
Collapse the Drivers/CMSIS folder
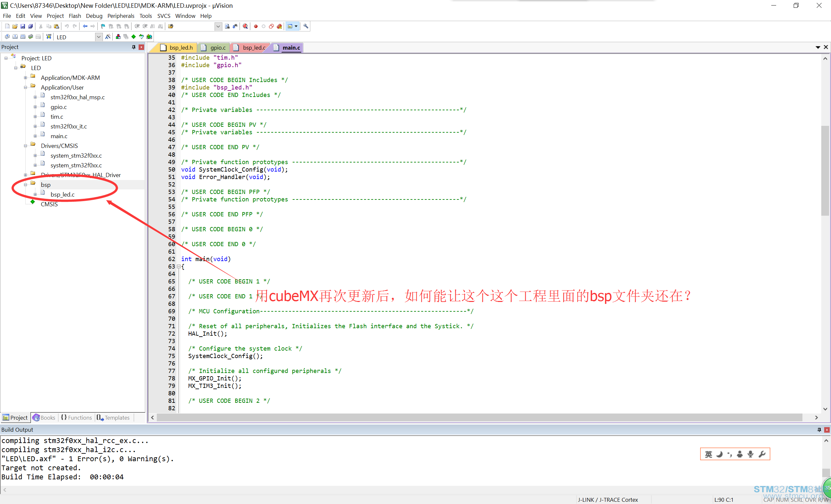(25, 146)
